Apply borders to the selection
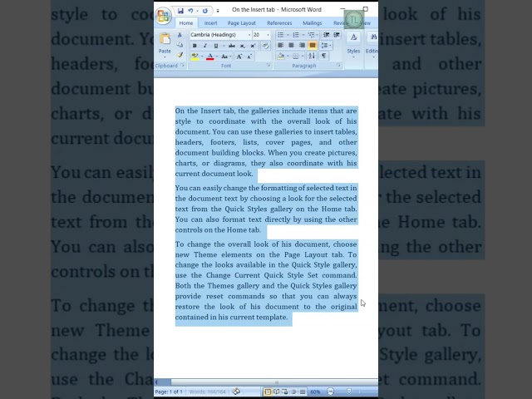532x399 pixels. tap(296, 57)
